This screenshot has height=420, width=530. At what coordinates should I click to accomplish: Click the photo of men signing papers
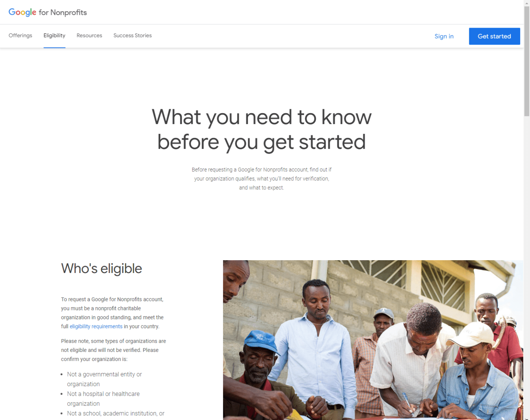click(373, 340)
